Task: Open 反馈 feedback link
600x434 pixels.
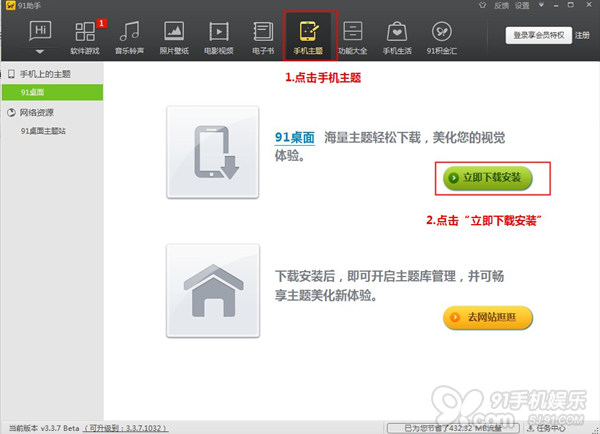Action: point(501,5)
